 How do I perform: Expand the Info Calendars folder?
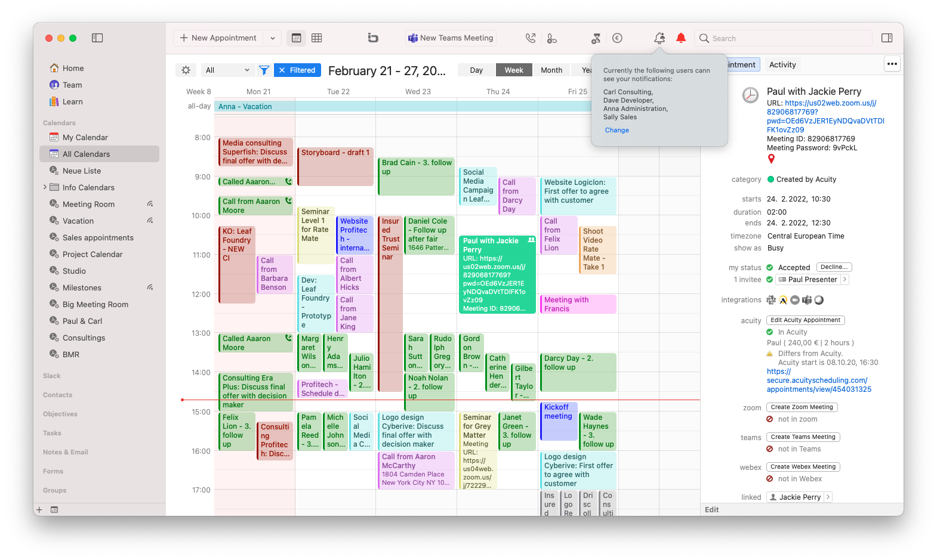point(45,187)
